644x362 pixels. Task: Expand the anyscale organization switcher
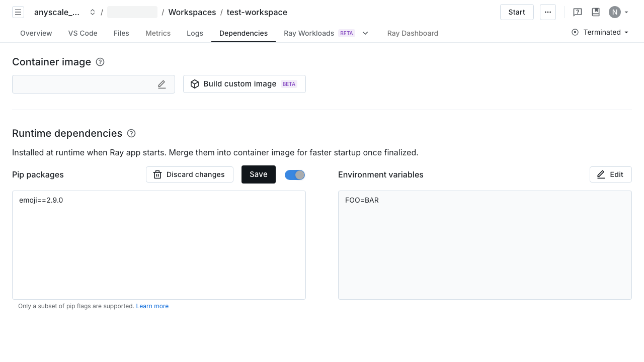click(x=93, y=12)
